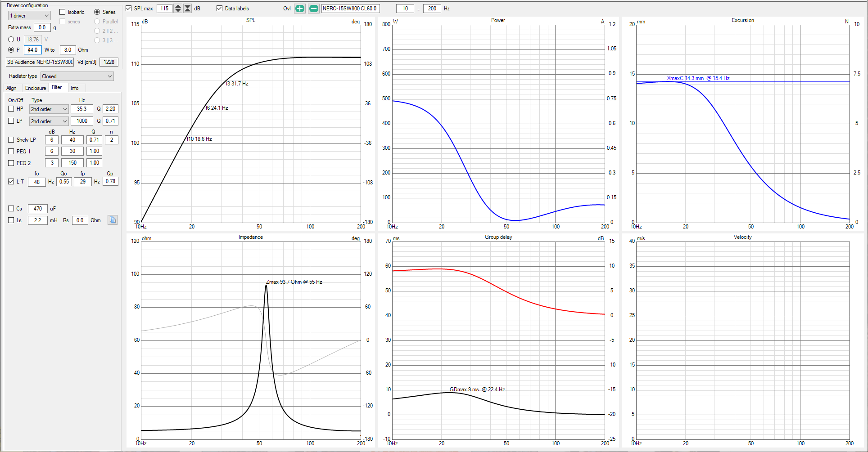
Task: Click the Shelv LP dB field
Action: [x=52, y=140]
